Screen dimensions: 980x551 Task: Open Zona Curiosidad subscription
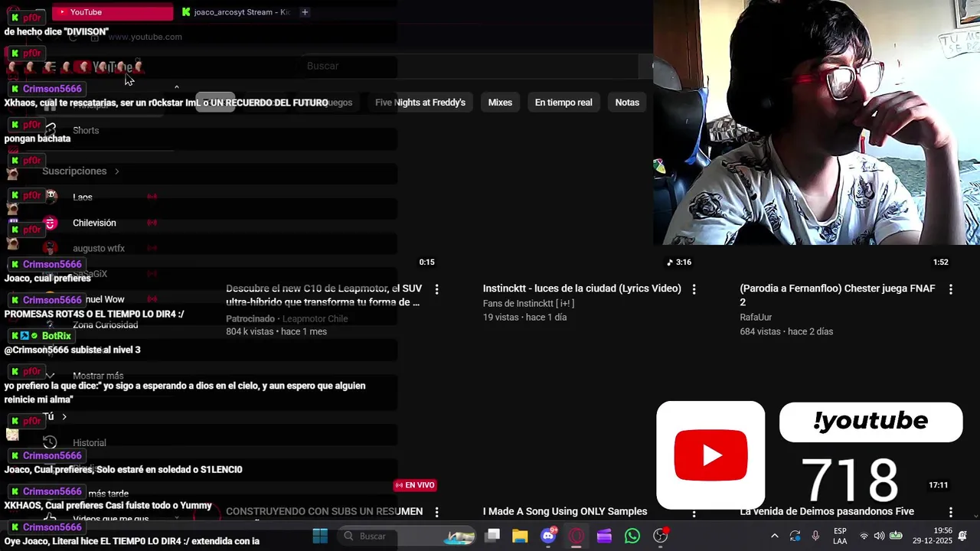(x=106, y=325)
